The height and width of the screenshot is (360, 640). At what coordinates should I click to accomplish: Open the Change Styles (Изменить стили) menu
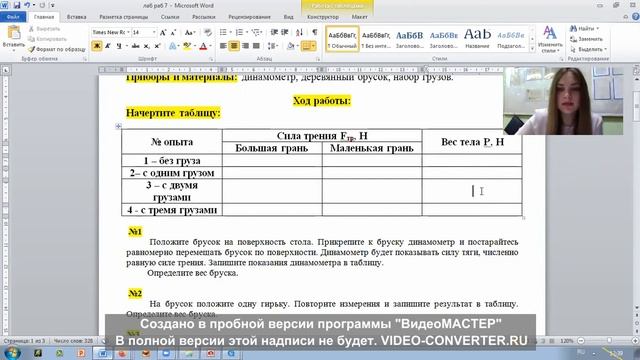[550, 39]
